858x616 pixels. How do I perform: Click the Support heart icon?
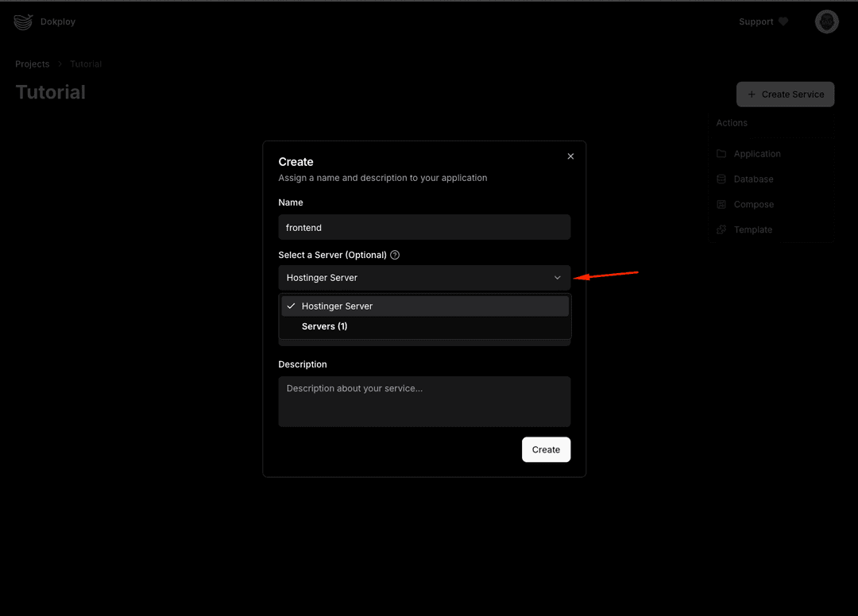783,21
